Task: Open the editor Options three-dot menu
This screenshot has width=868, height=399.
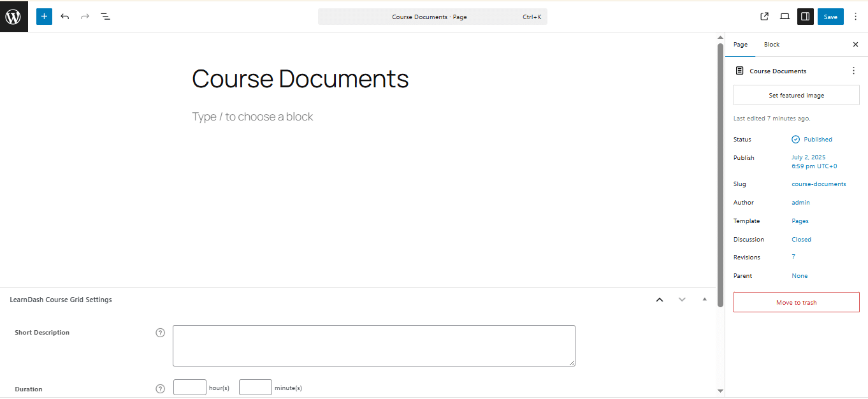Action: click(856, 17)
